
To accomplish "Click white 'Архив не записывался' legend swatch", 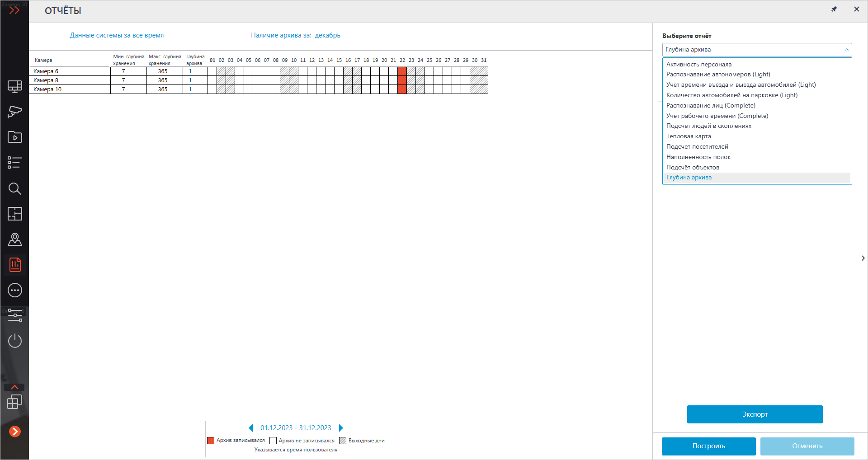I will tap(273, 441).
